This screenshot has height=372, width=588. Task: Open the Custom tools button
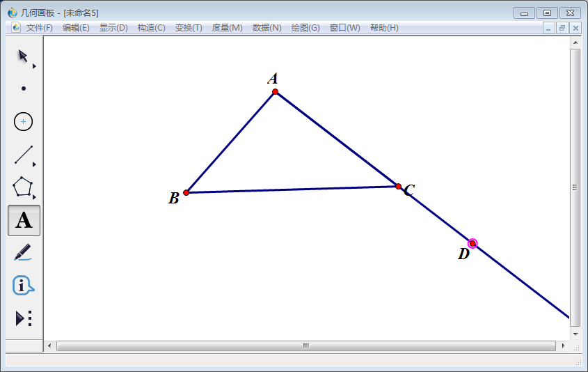click(23, 318)
